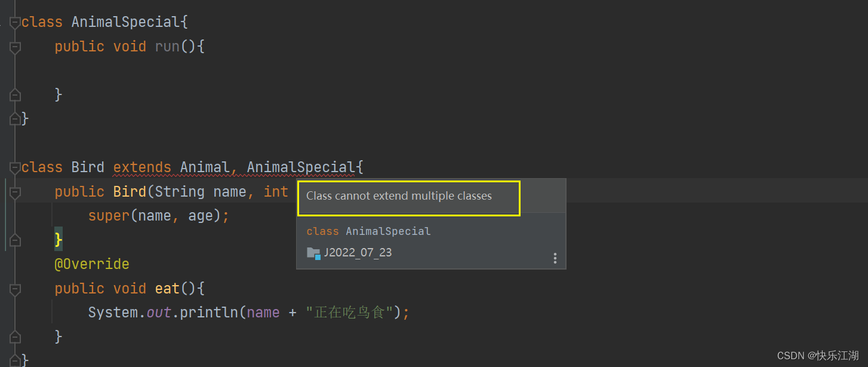This screenshot has width=868, height=367.
Task: Fold the Bird constructor via gutter marker
Action: [15, 192]
